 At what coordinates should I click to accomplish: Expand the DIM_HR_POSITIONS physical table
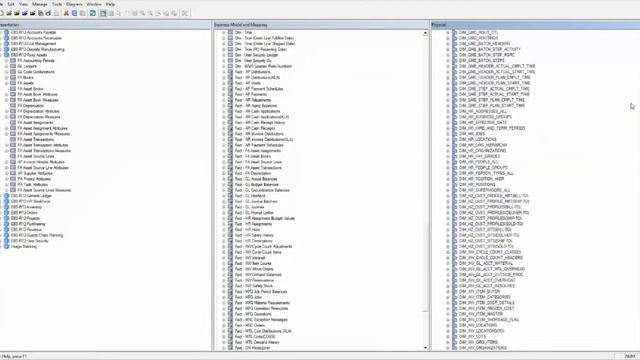click(x=448, y=184)
